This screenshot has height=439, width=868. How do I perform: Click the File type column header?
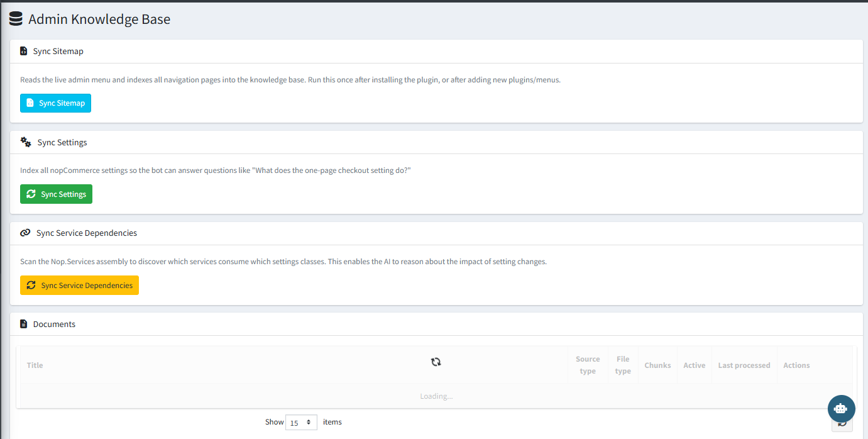click(x=623, y=365)
